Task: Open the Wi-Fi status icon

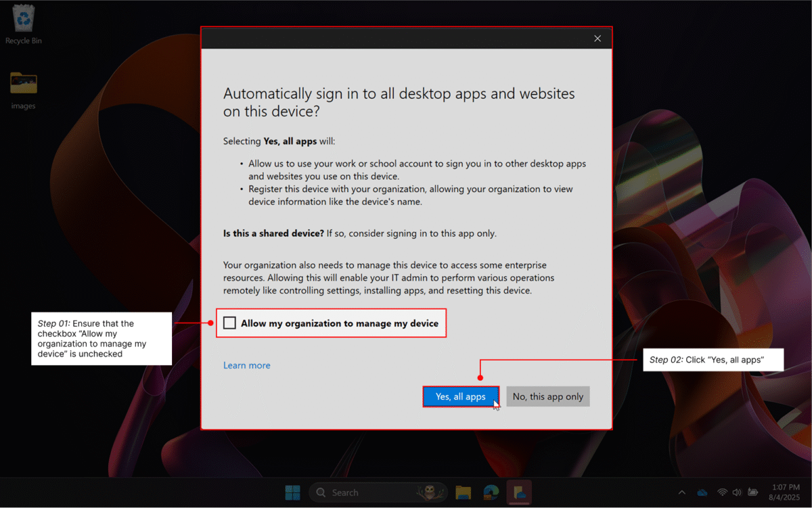Action: point(720,492)
